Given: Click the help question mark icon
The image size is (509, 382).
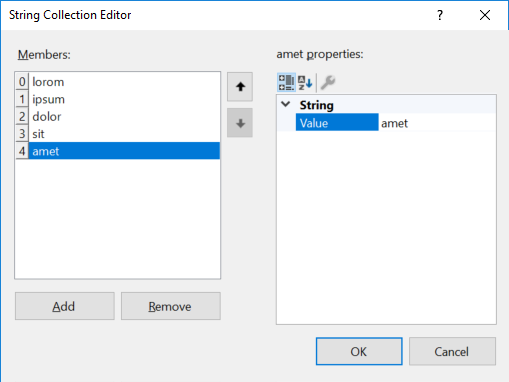Looking at the screenshot, I should click(x=440, y=15).
